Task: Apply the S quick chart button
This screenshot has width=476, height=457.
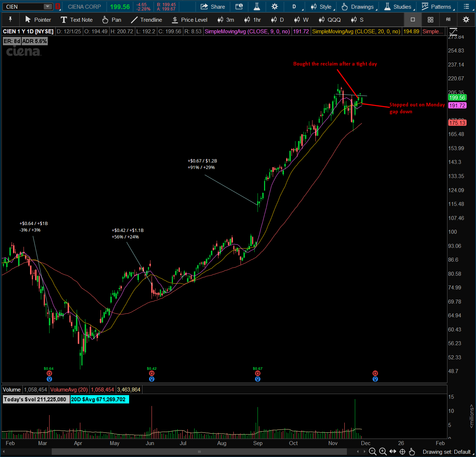Action: click(357, 20)
